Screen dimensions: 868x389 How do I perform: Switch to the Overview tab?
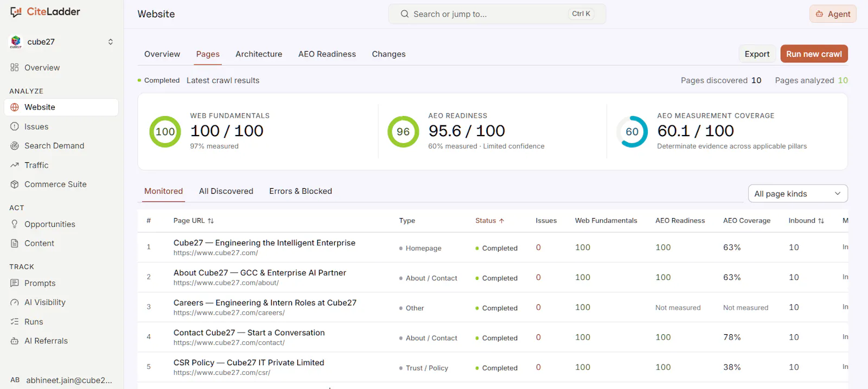click(162, 54)
